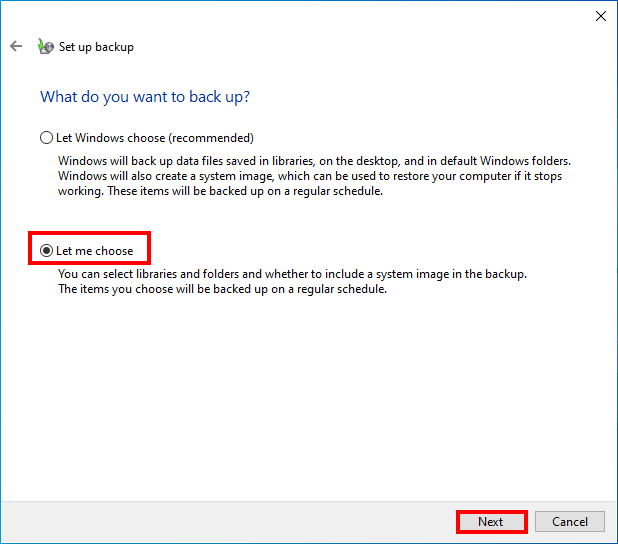The height and width of the screenshot is (544, 618).
Task: Click text 'Windows will also create a system image'
Action: point(166,176)
